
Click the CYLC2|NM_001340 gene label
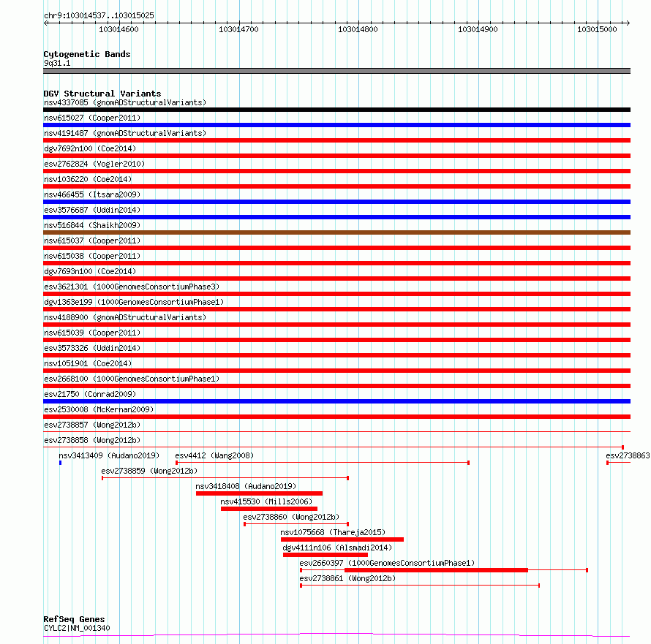[x=77, y=628]
